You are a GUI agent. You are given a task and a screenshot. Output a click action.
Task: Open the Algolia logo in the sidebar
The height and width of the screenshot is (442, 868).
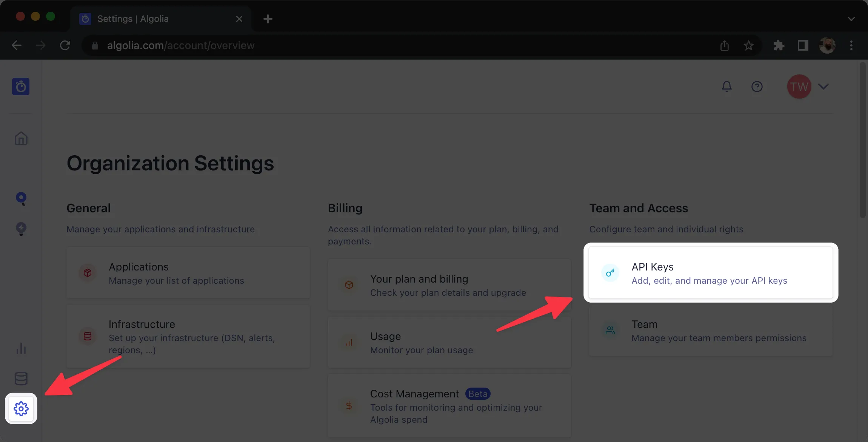[21, 87]
